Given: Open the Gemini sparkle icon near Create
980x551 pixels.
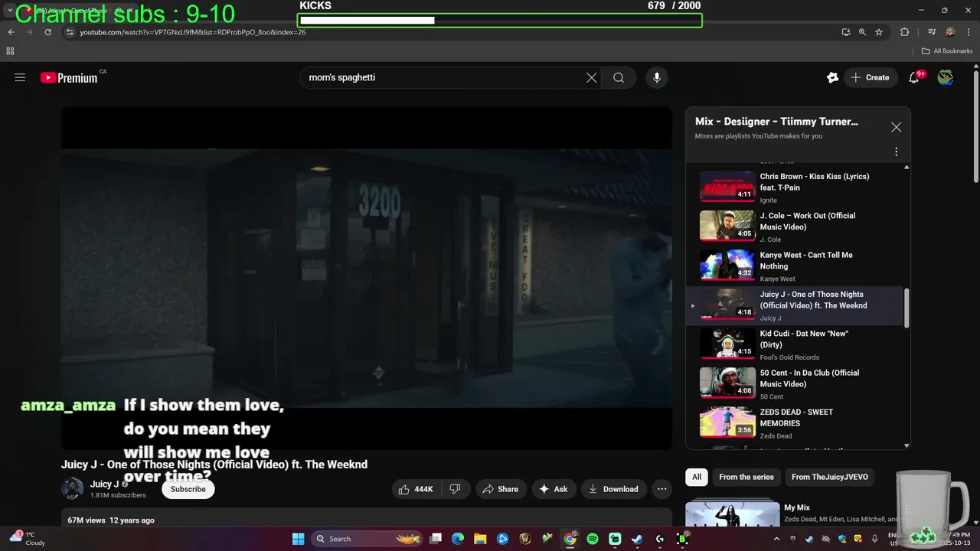Looking at the screenshot, I should click(x=832, y=77).
